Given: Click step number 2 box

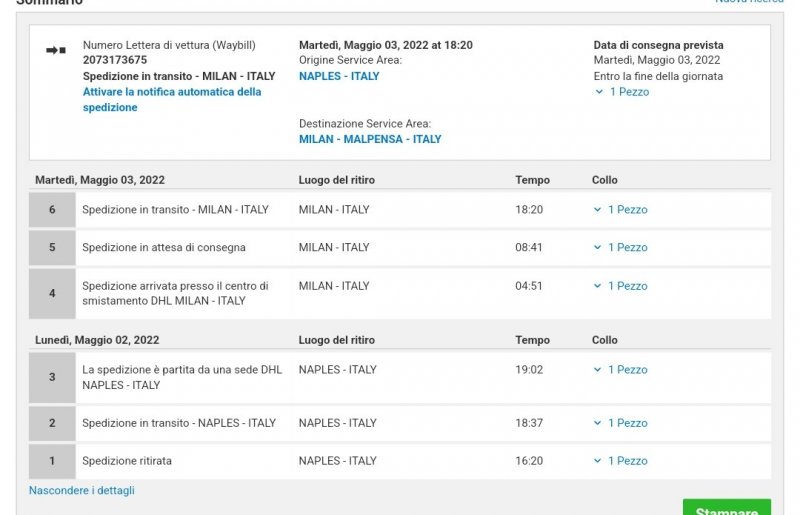Looking at the screenshot, I should 52,423.
